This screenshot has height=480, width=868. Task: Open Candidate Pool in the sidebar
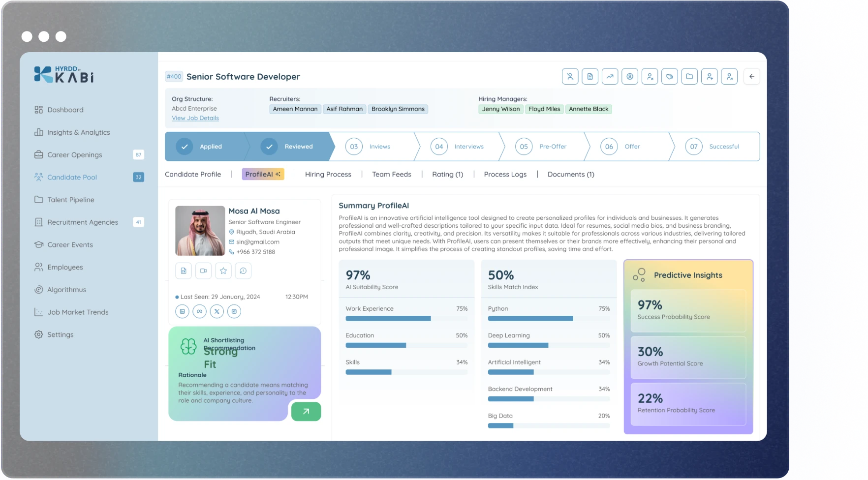(x=72, y=178)
